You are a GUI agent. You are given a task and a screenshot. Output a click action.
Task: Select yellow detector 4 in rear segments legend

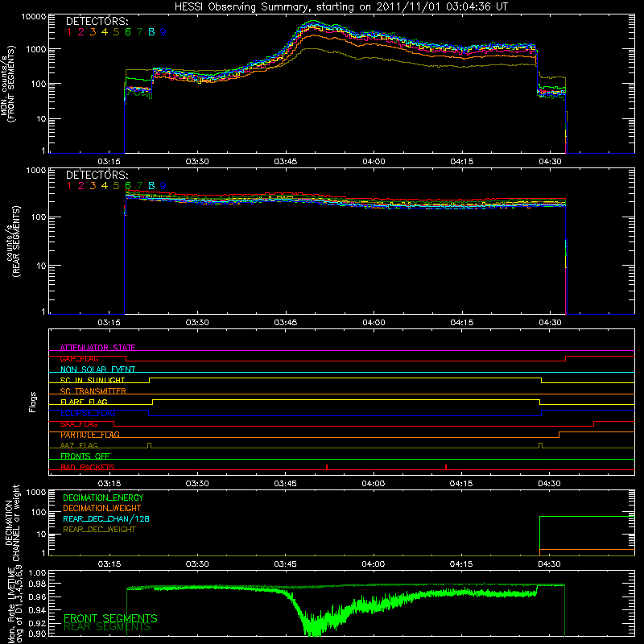[x=105, y=186]
